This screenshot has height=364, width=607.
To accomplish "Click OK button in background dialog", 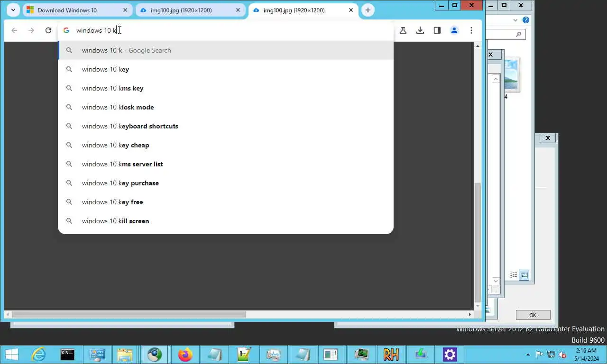I will (x=533, y=315).
